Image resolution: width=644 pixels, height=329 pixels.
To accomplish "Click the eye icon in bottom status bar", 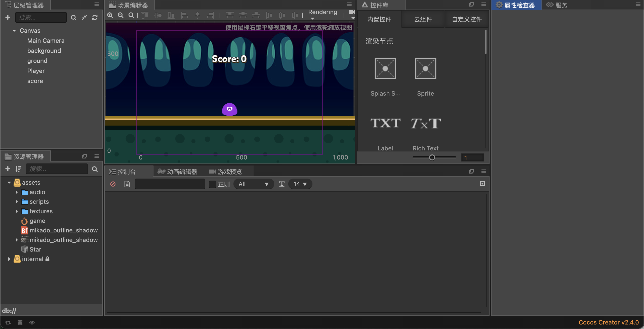I will [x=32, y=322].
